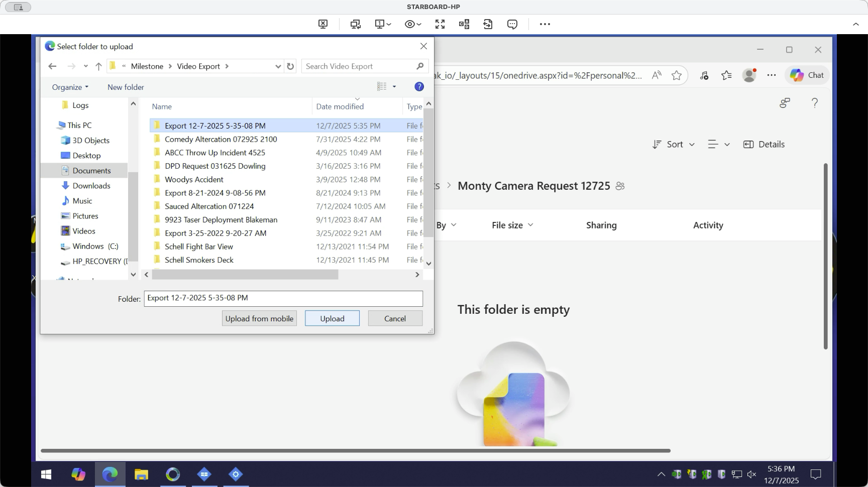Open remote session chat bubble icon
Viewport: 868px width, 487px height.
point(512,24)
